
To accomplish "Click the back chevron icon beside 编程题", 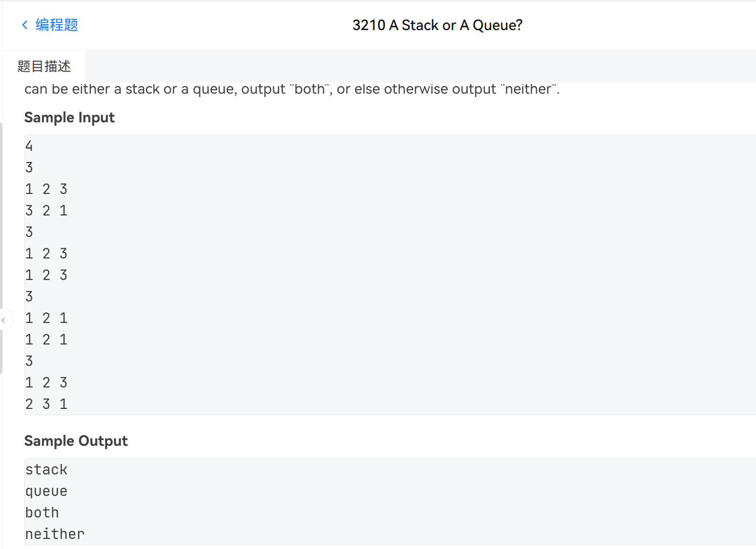I will [x=24, y=24].
